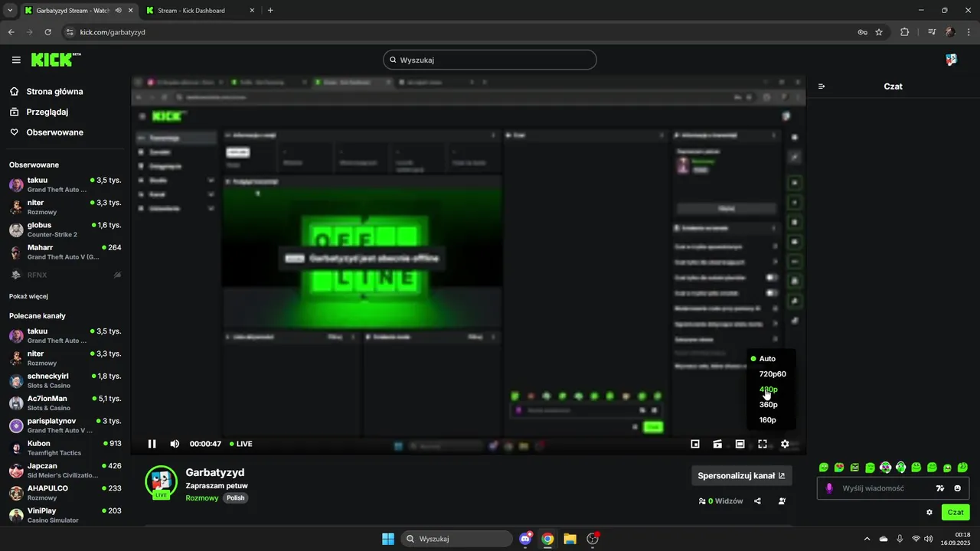Open parisplatynov recommended channel

[x=65, y=425]
